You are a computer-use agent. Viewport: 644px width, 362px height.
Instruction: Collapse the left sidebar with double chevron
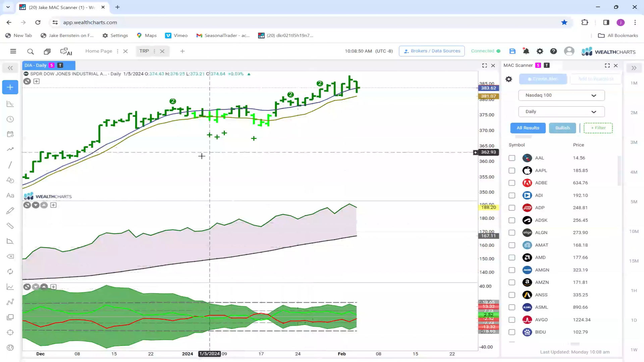click(x=10, y=68)
